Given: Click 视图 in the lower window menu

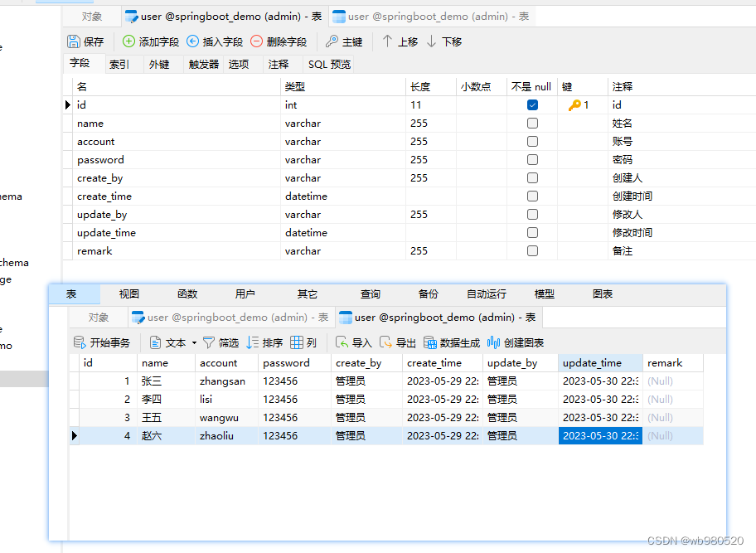Looking at the screenshot, I should click(129, 294).
